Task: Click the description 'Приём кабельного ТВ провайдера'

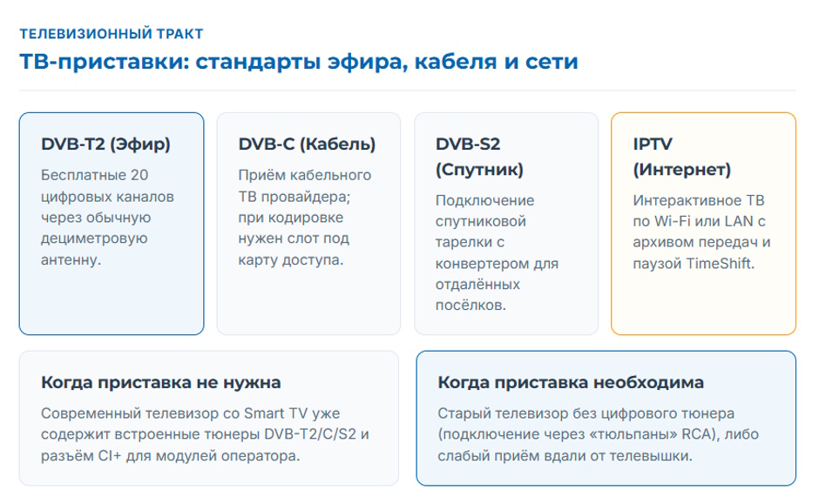Action: tap(305, 185)
